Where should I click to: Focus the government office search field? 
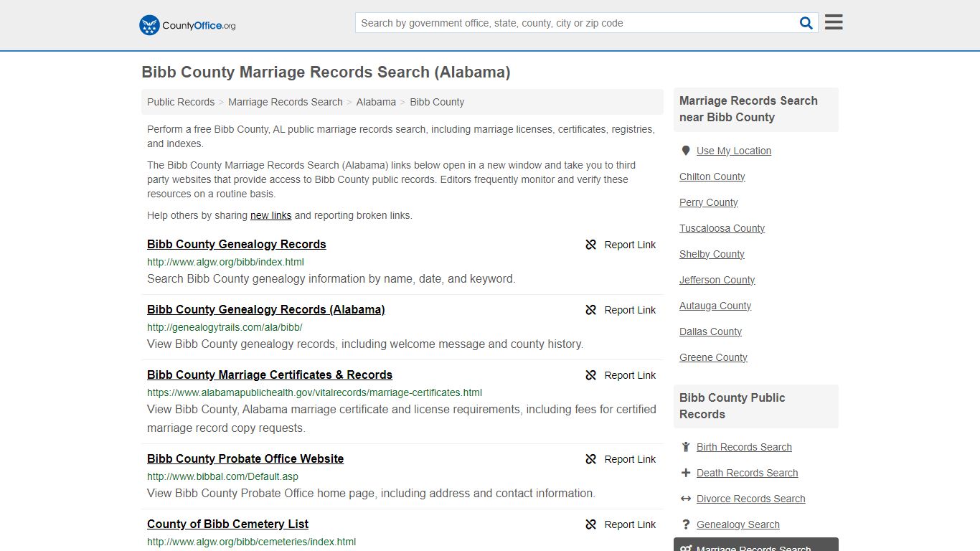(576, 23)
